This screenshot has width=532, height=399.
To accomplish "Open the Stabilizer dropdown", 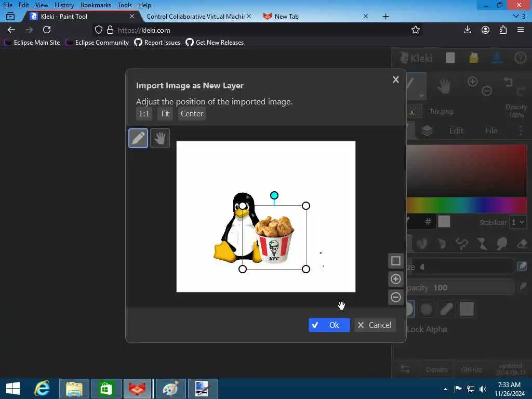I will 518,222.
